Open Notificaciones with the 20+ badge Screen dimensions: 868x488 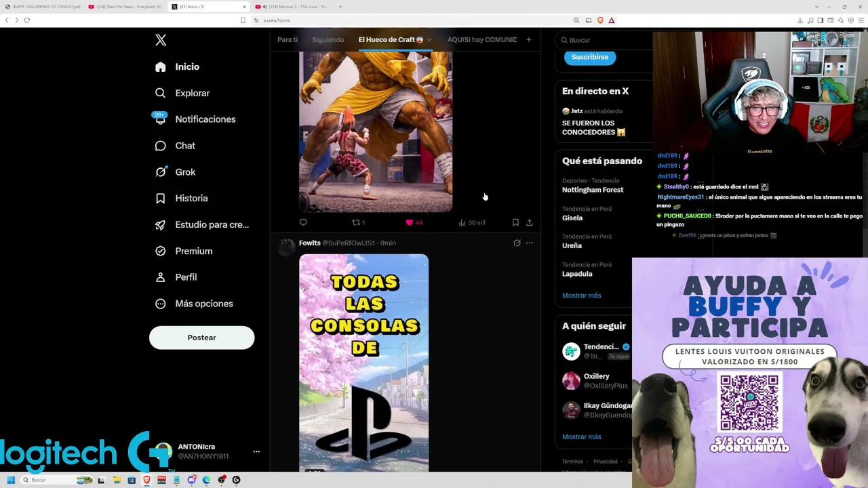point(195,119)
